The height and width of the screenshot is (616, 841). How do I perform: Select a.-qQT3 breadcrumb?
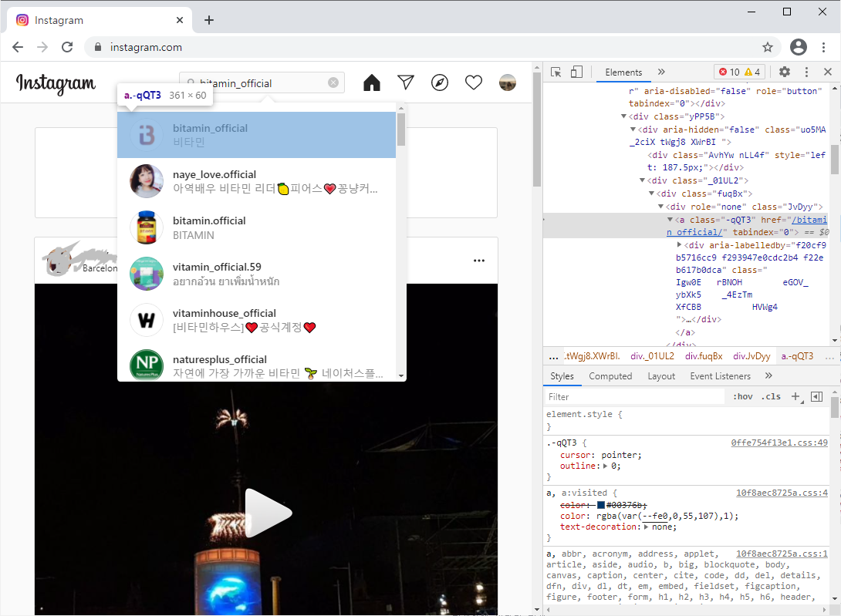pyautogui.click(x=797, y=356)
